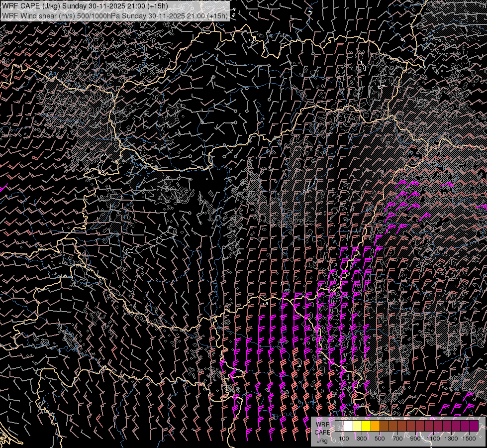The height and width of the screenshot is (448, 487).
Task: Select the white CAPE legend swatch
Action: click(349, 426)
